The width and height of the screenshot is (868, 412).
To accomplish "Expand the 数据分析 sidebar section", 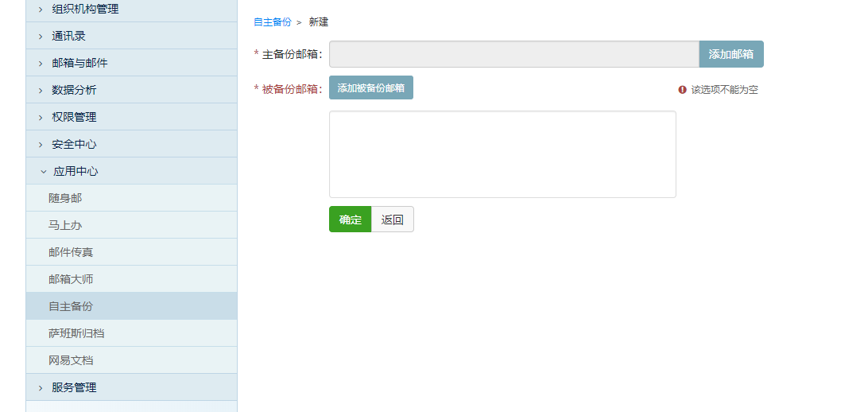I will [x=74, y=90].
